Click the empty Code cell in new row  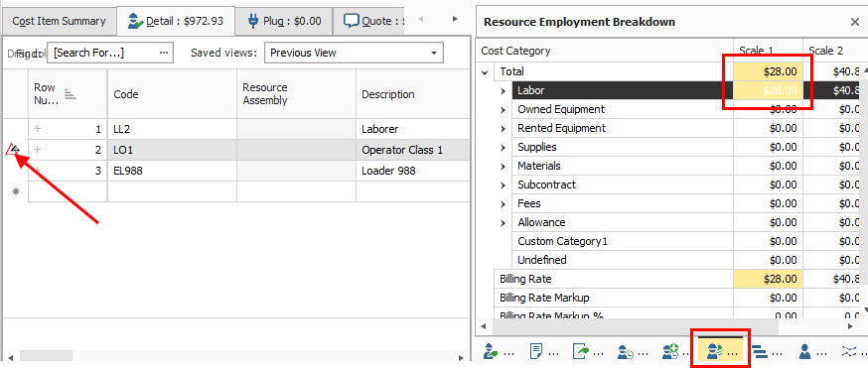[172, 191]
